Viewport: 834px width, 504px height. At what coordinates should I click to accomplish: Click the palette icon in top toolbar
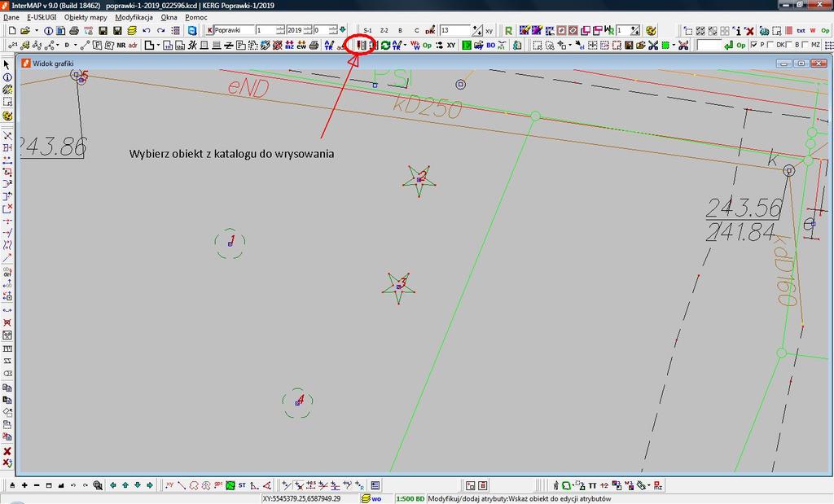[x=651, y=30]
